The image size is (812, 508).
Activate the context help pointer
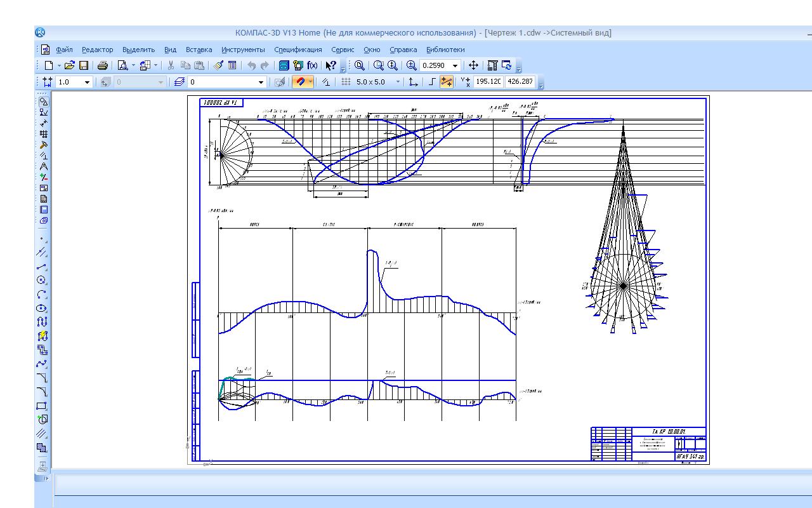pyautogui.click(x=331, y=65)
